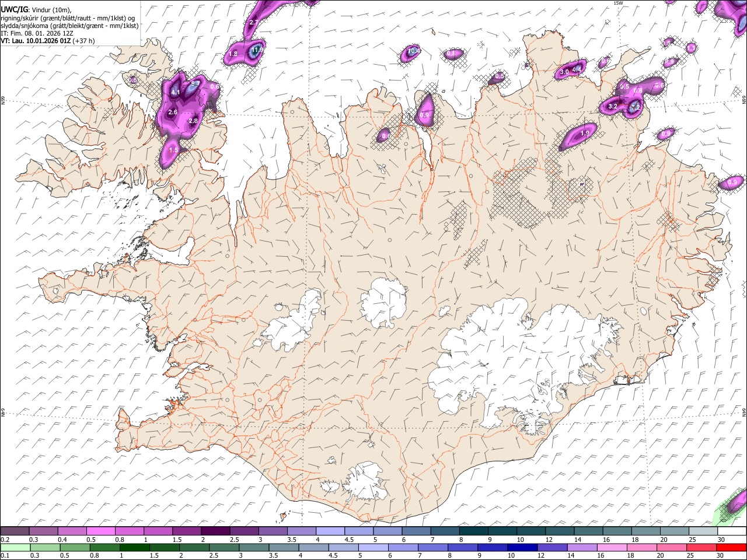Select the dark navy blue swatch in lower legend
This screenshot has width=747, height=560.
(x=521, y=547)
